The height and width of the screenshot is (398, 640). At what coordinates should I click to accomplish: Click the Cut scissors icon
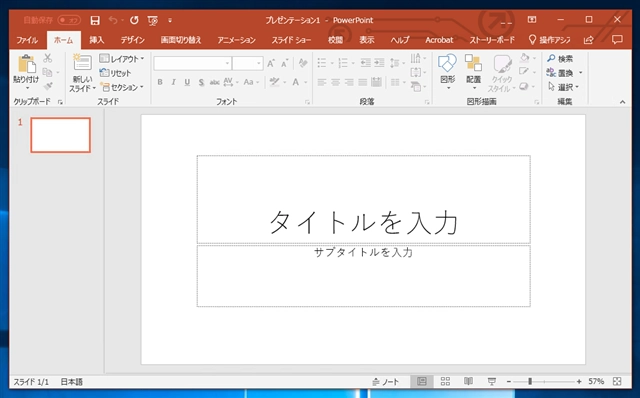point(48,58)
